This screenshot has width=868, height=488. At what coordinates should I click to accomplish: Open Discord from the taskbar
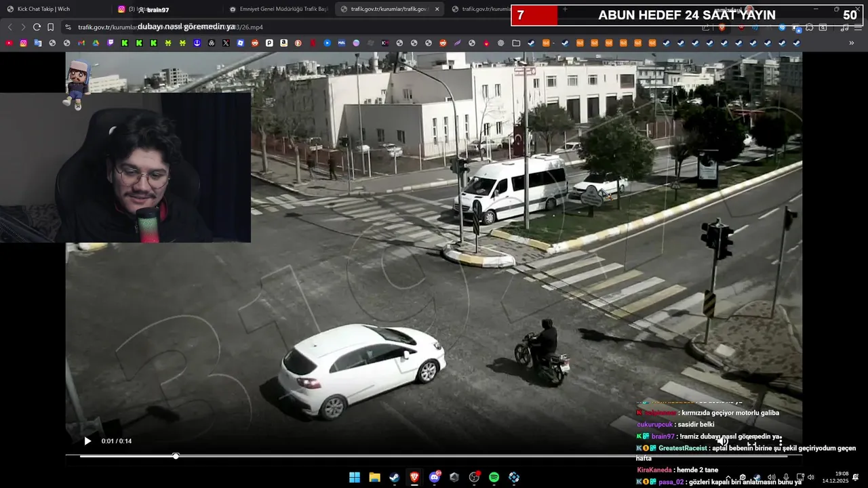(435, 477)
